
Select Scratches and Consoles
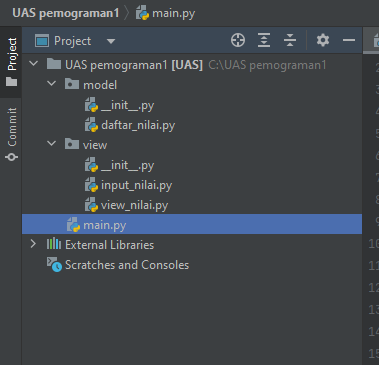coord(127,265)
